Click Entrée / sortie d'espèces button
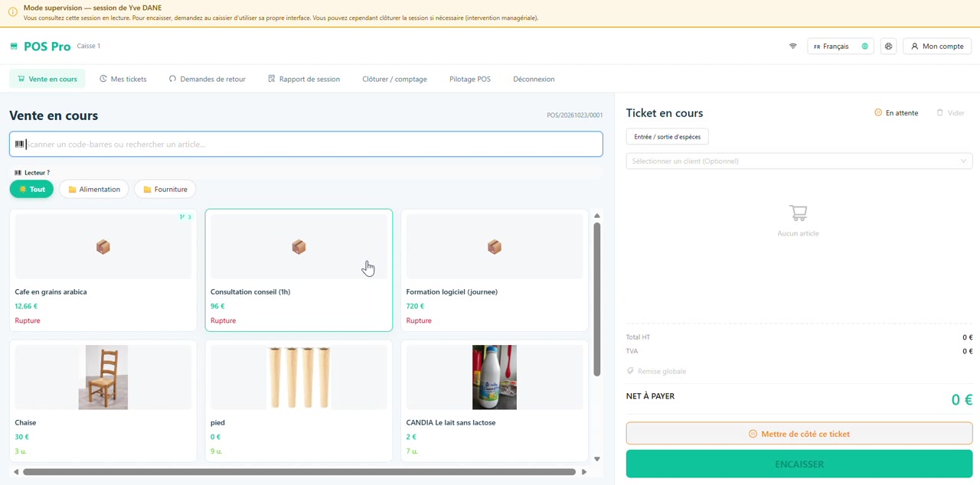 pos(667,137)
